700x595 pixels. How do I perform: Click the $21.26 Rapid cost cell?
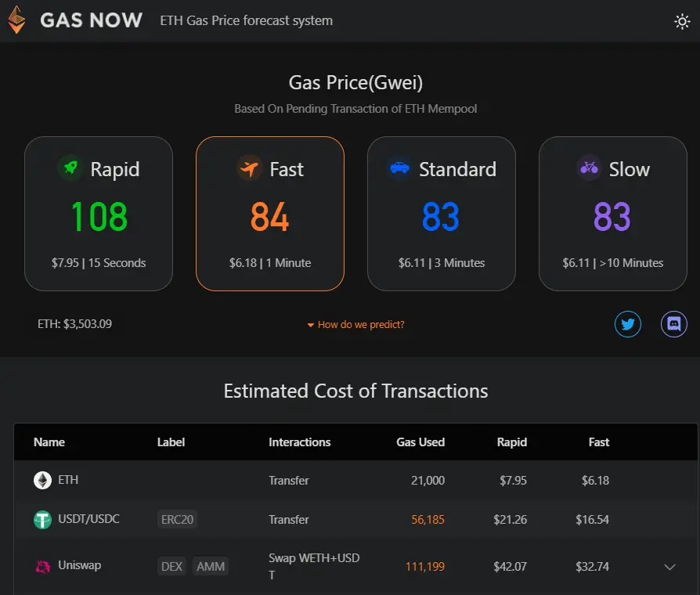click(511, 520)
